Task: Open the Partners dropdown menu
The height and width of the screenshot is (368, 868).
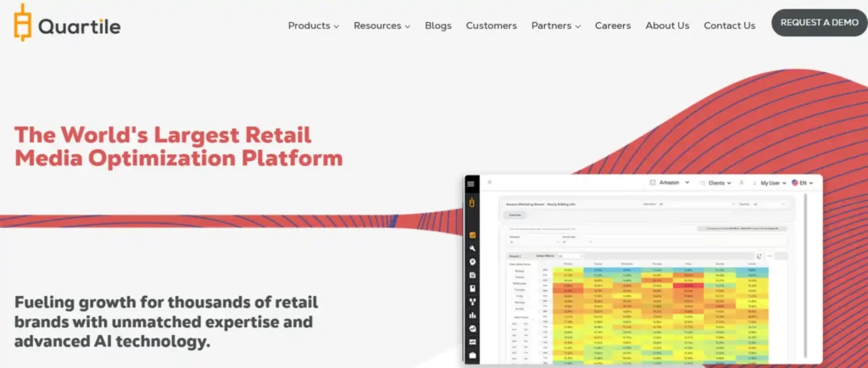Action: click(555, 25)
